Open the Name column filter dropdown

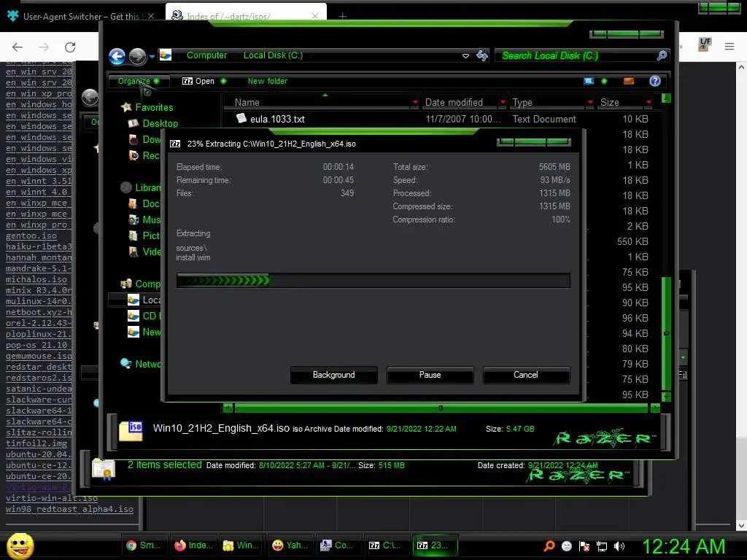415,102
